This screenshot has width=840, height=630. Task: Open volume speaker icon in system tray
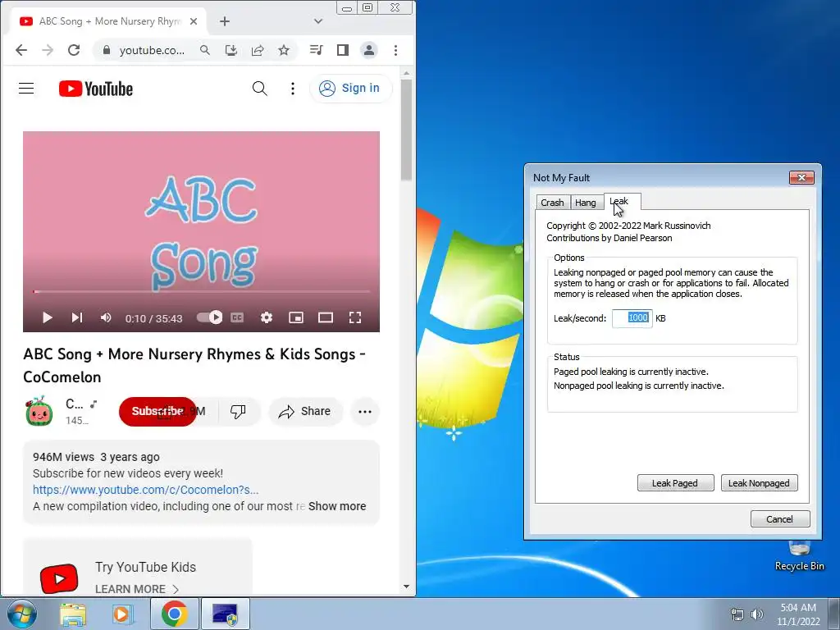[x=757, y=614]
